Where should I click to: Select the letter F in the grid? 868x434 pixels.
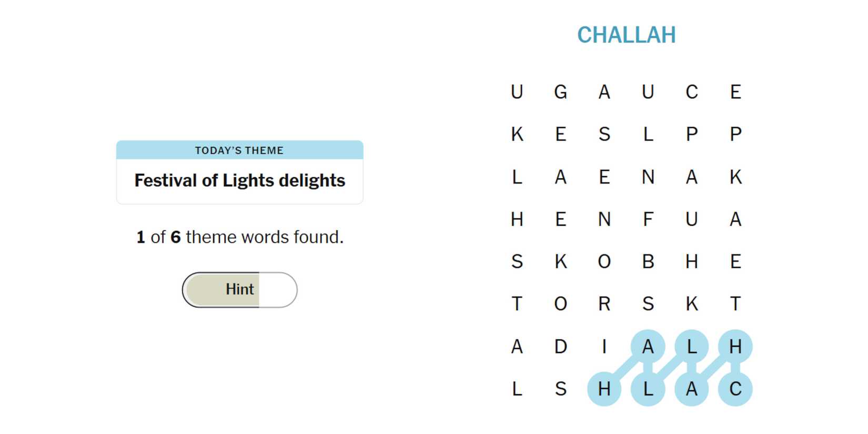tap(648, 219)
